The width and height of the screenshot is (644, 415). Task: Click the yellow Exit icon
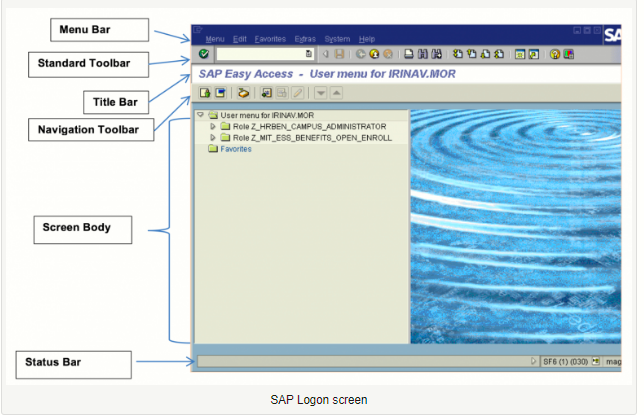pos(374,54)
